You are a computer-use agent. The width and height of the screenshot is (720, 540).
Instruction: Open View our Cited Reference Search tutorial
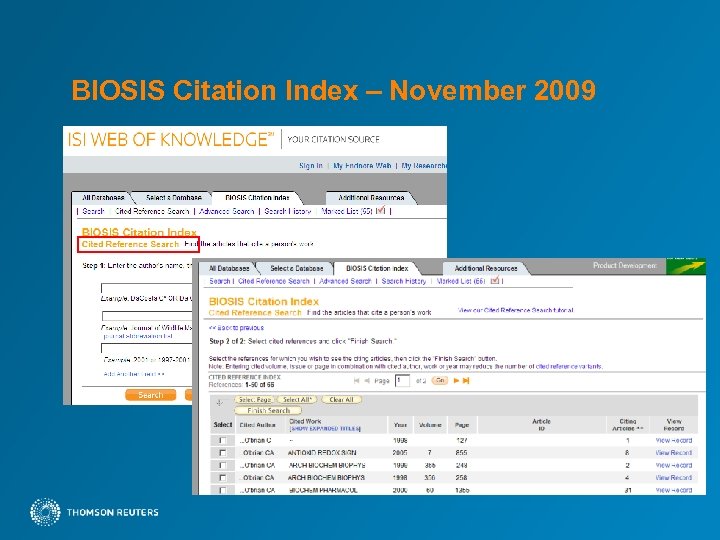[516, 310]
